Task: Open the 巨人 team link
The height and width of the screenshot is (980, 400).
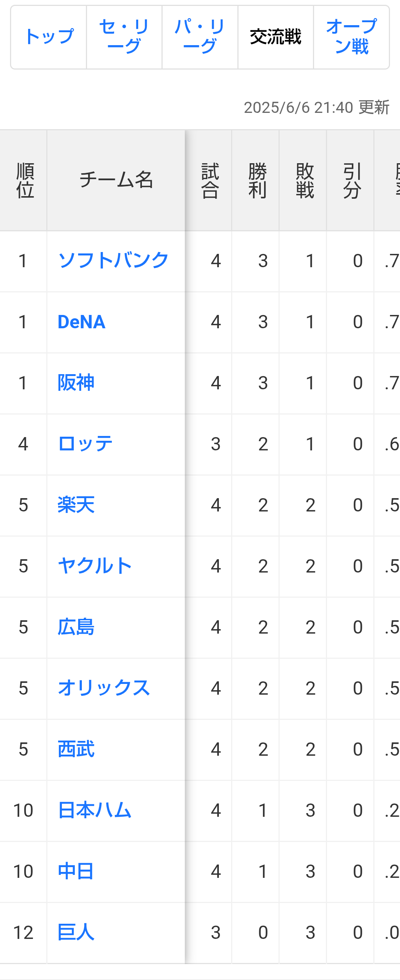Action: click(76, 933)
